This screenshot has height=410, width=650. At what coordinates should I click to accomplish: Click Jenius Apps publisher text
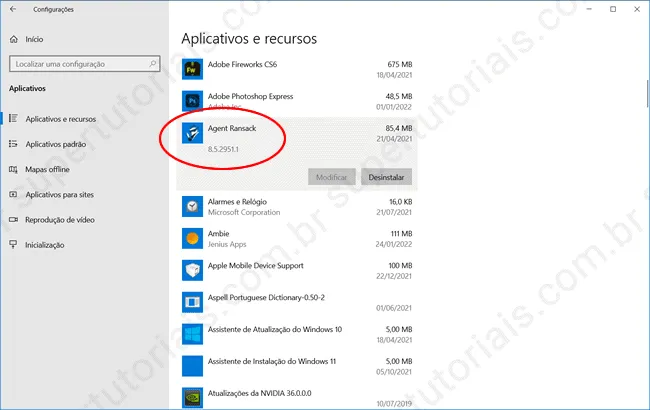[x=227, y=244]
